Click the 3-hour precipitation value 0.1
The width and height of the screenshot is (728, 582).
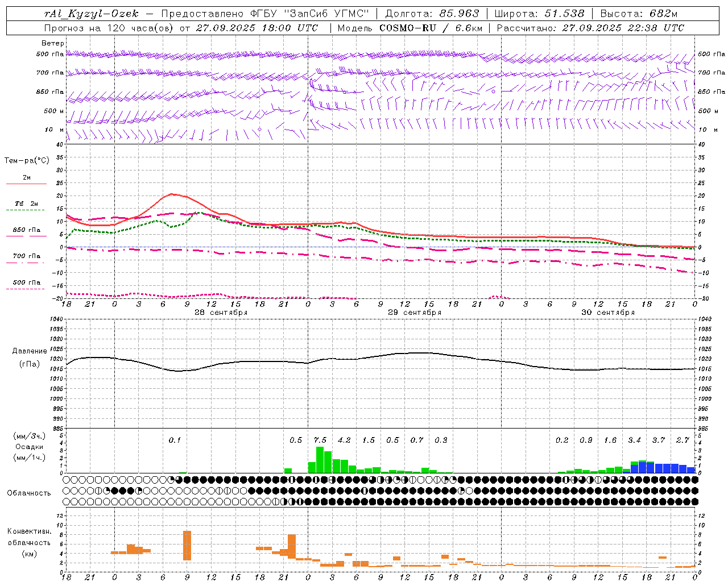(175, 440)
